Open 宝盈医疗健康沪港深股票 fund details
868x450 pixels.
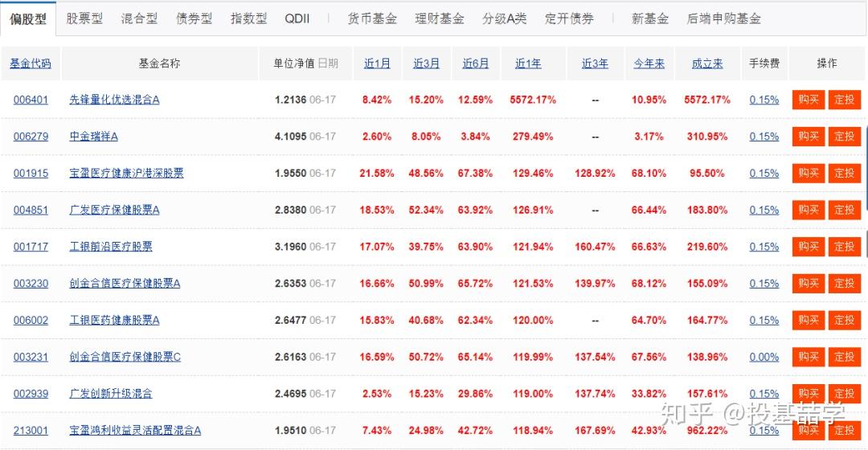click(126, 174)
